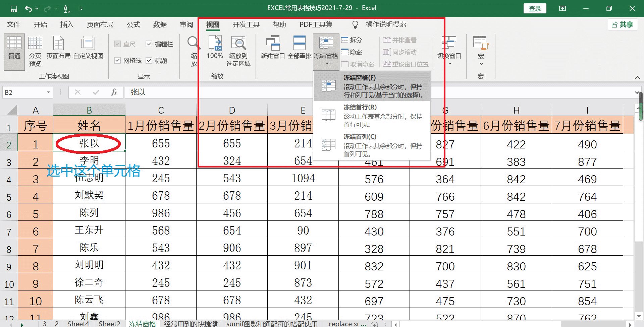Click 缩放到选定区域 zoom to selection
Viewport: 644px width, 327px height.
(238, 52)
